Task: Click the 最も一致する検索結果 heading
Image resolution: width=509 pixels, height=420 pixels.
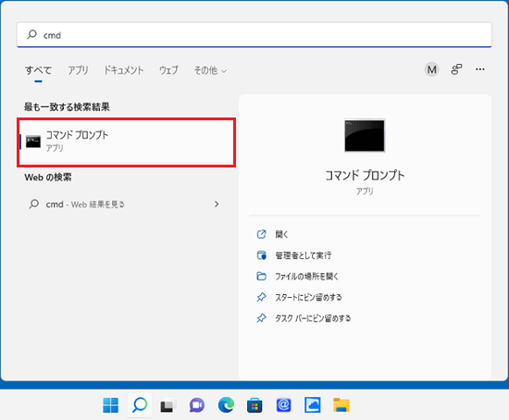Action: (67, 107)
